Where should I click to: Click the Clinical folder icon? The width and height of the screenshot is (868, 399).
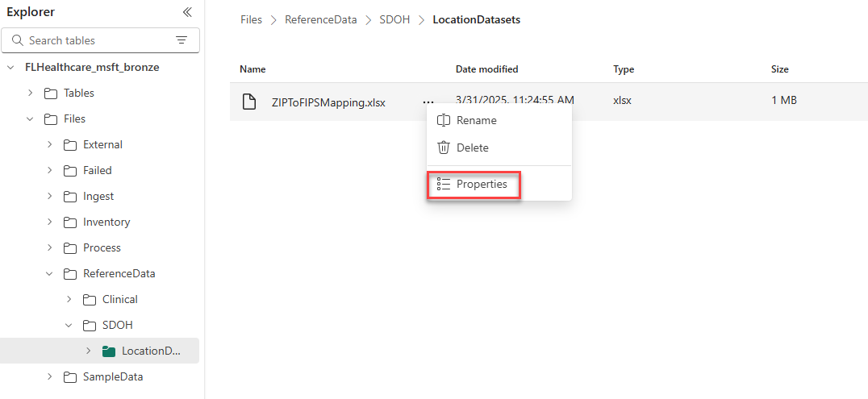point(90,299)
